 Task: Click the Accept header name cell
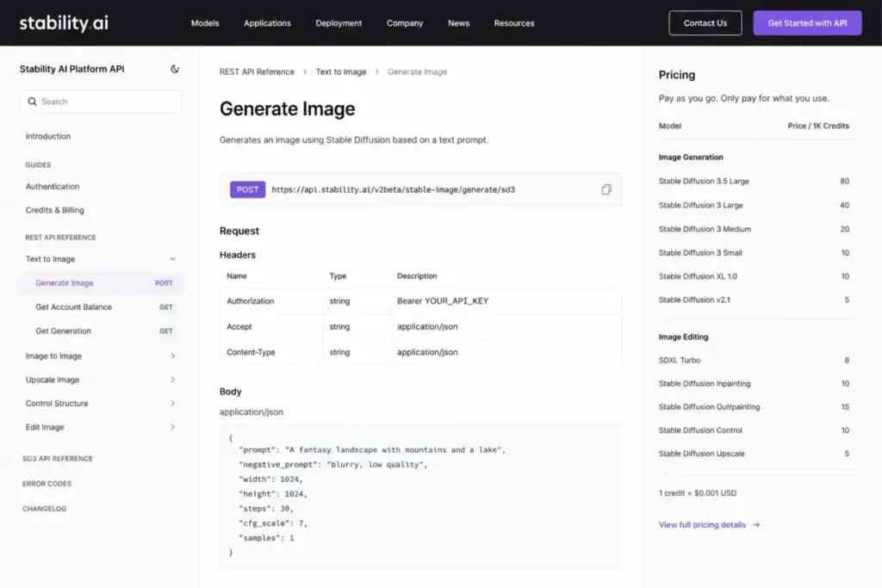click(239, 326)
